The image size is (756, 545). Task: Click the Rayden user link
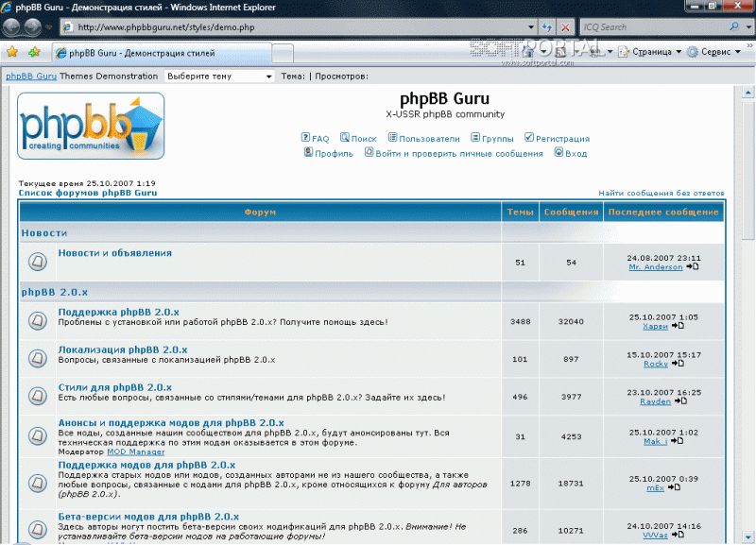click(x=655, y=401)
